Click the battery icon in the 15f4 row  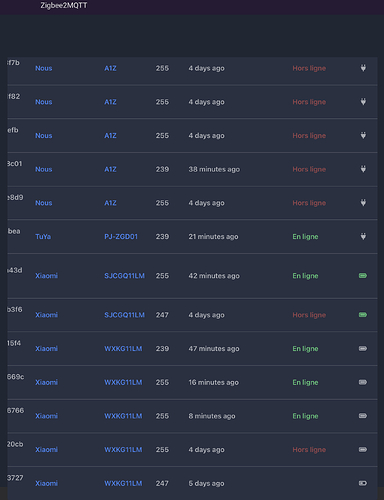[363, 348]
